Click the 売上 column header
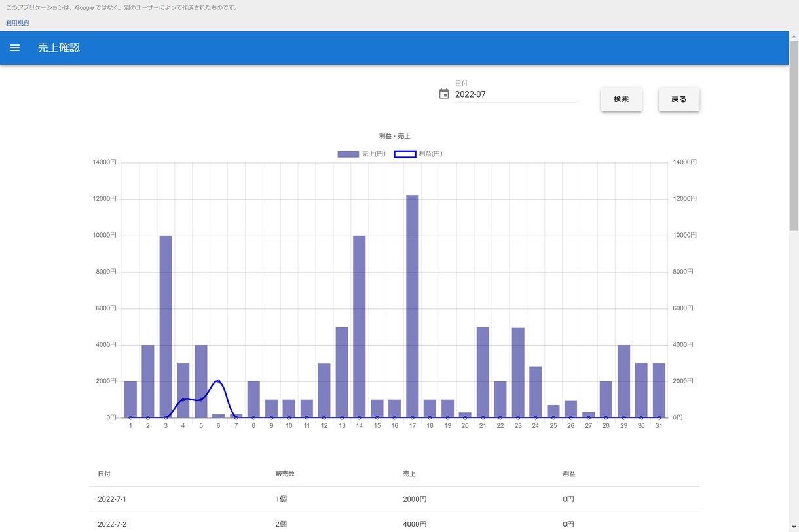The height and width of the screenshot is (532, 799). tap(410, 474)
